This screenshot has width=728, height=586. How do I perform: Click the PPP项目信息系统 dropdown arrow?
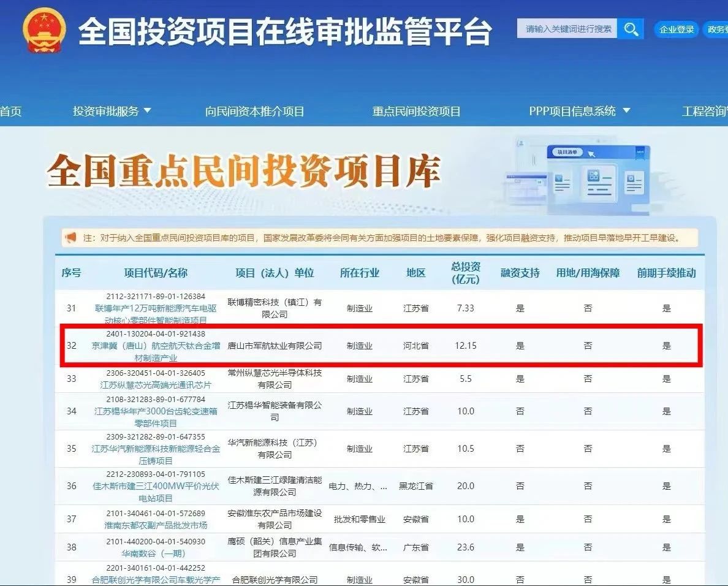626,110
